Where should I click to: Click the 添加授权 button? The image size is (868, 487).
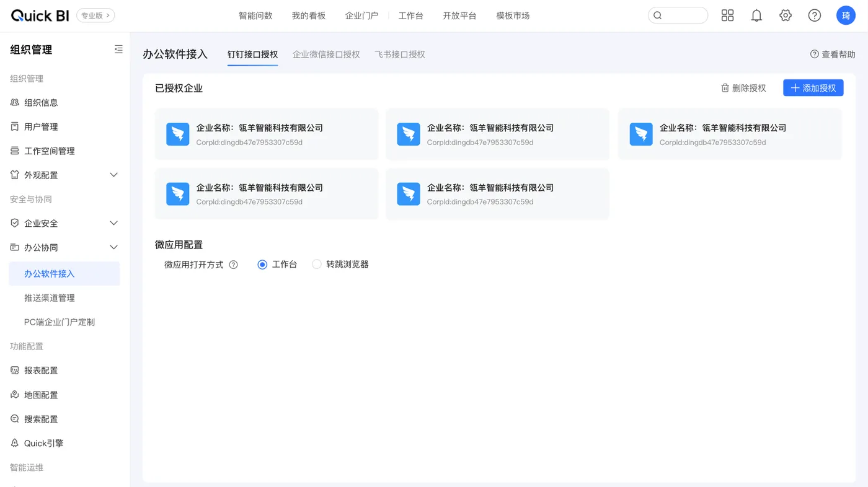click(x=813, y=88)
